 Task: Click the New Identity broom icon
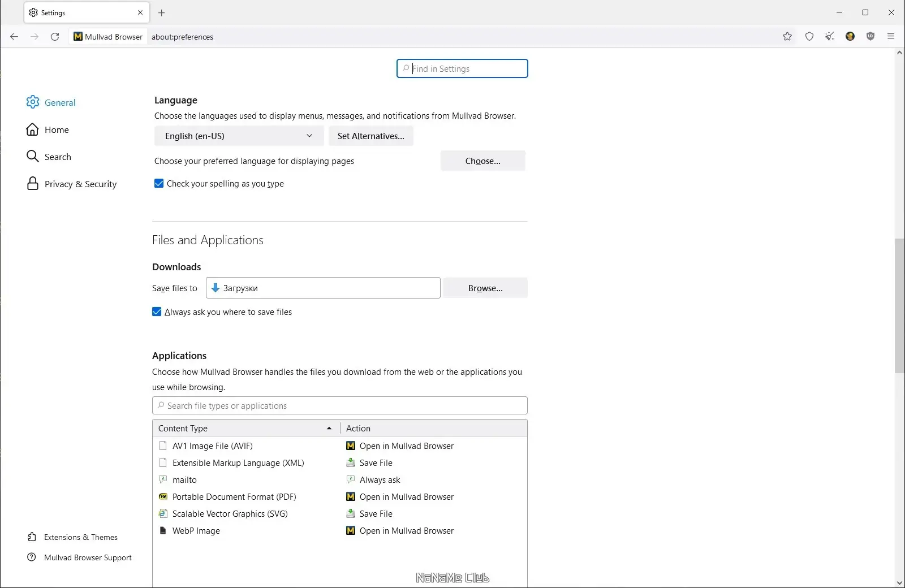pos(830,37)
